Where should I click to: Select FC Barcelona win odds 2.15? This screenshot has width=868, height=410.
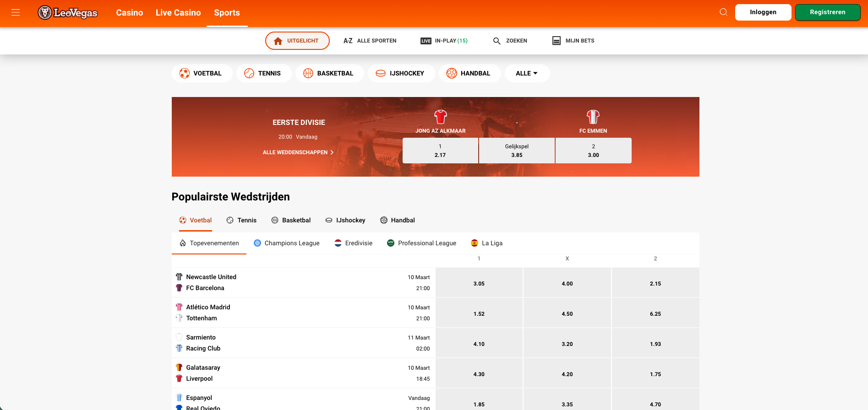click(655, 283)
